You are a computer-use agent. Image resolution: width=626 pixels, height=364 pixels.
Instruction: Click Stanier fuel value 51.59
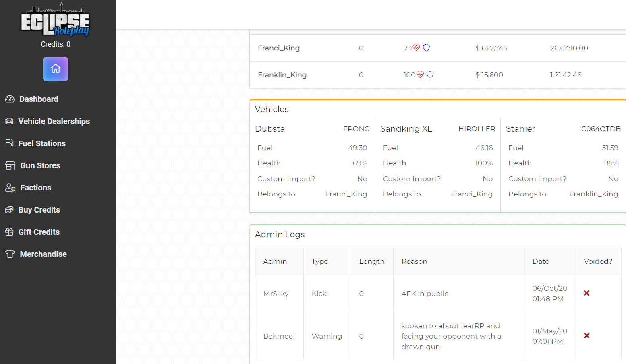tap(610, 148)
